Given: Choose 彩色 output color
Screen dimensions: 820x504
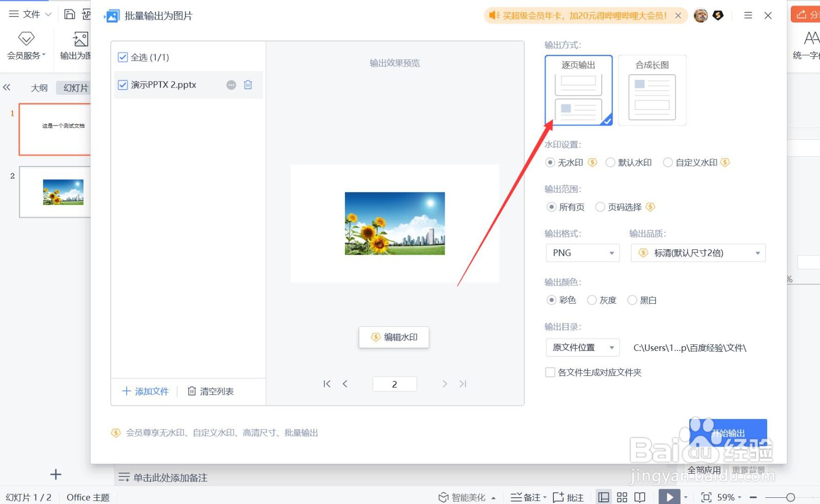Looking at the screenshot, I should point(551,300).
